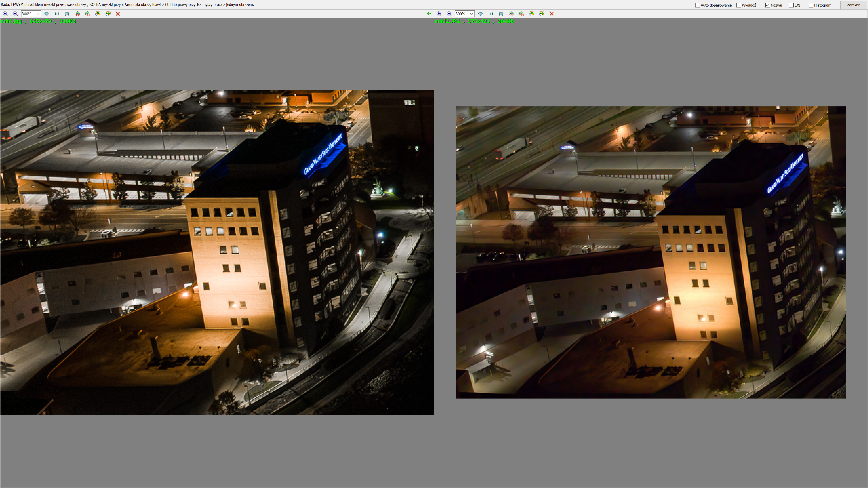The image size is (868, 488).
Task: Show the histogram via the Histogram checkbox
Action: (811, 5)
